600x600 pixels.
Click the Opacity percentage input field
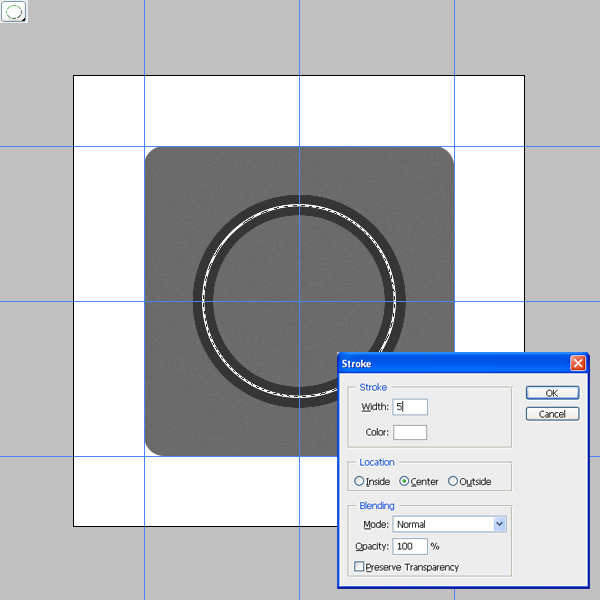(x=410, y=546)
